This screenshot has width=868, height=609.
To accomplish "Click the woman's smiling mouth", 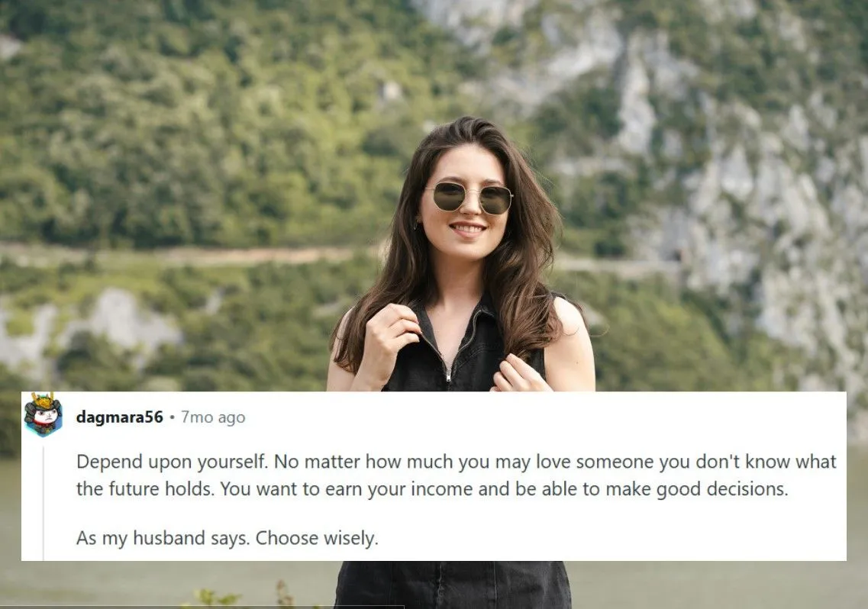I will (x=468, y=228).
